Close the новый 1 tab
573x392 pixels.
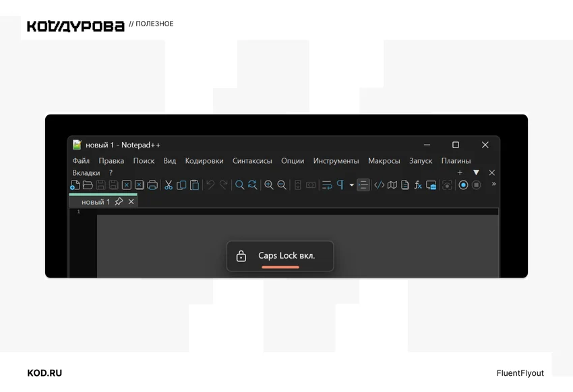point(131,201)
